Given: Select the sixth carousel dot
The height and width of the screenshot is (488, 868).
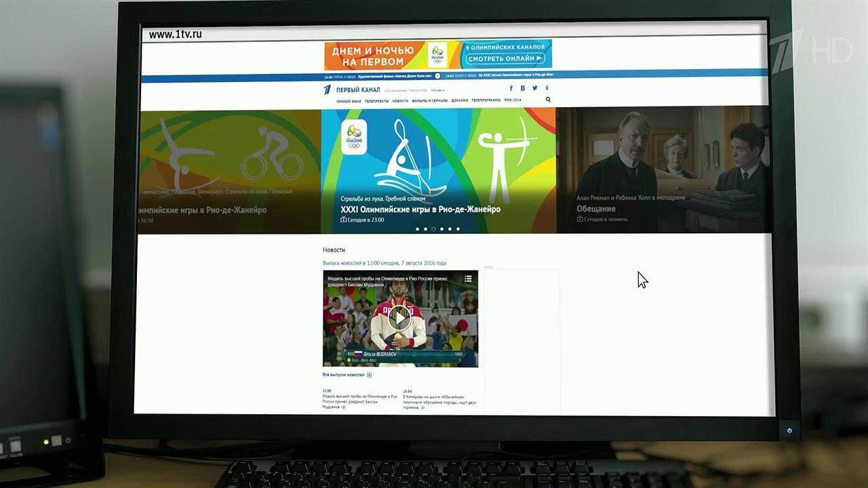Looking at the screenshot, I should [458, 229].
